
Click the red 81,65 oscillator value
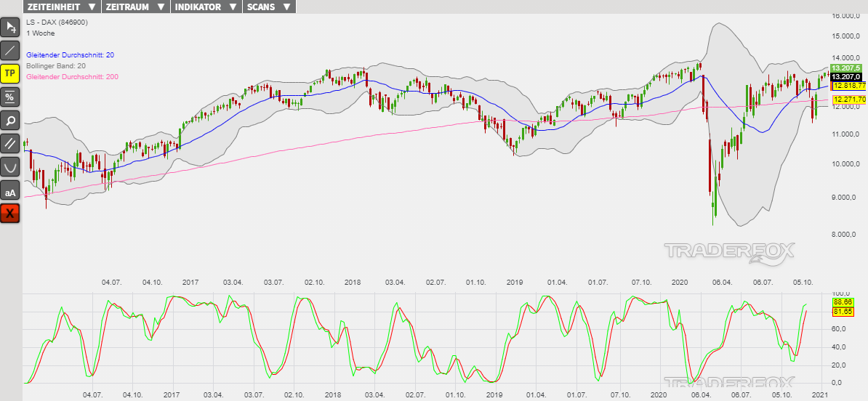coord(843,312)
